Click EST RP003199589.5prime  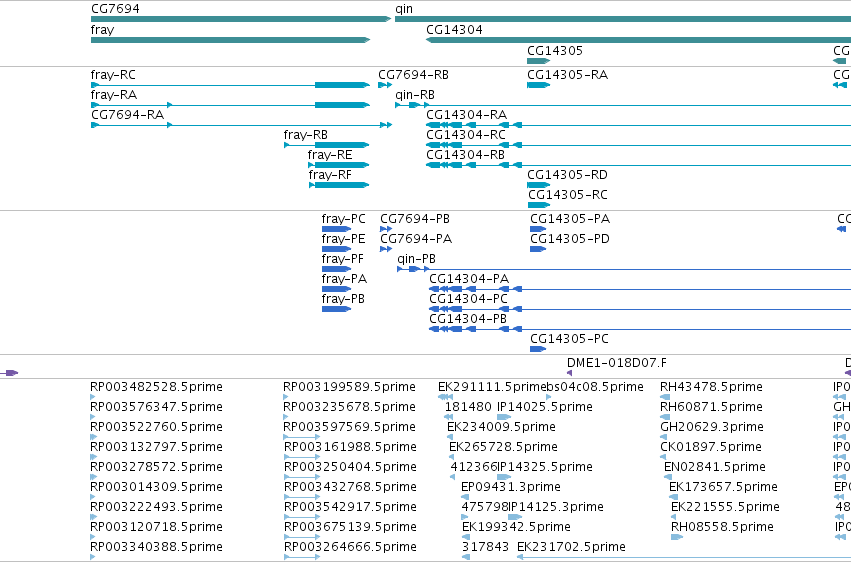point(350,387)
